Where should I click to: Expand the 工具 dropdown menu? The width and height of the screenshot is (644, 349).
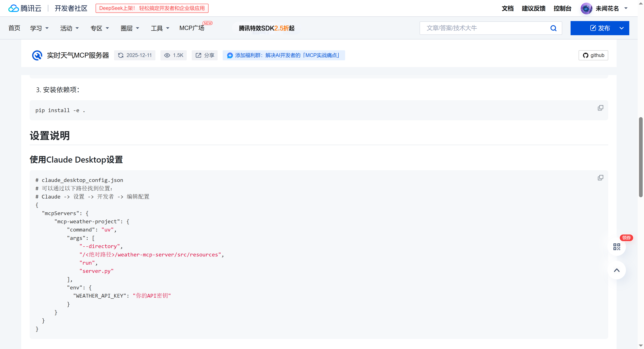click(160, 28)
